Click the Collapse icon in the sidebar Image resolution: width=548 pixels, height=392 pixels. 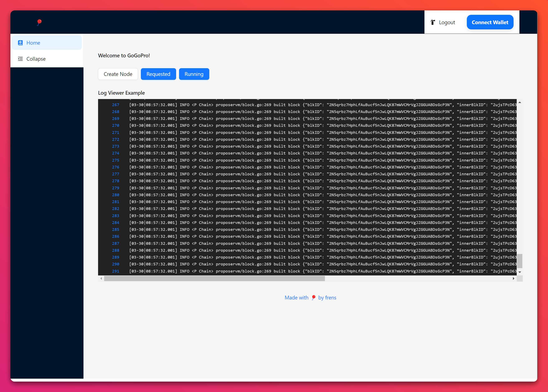20,59
